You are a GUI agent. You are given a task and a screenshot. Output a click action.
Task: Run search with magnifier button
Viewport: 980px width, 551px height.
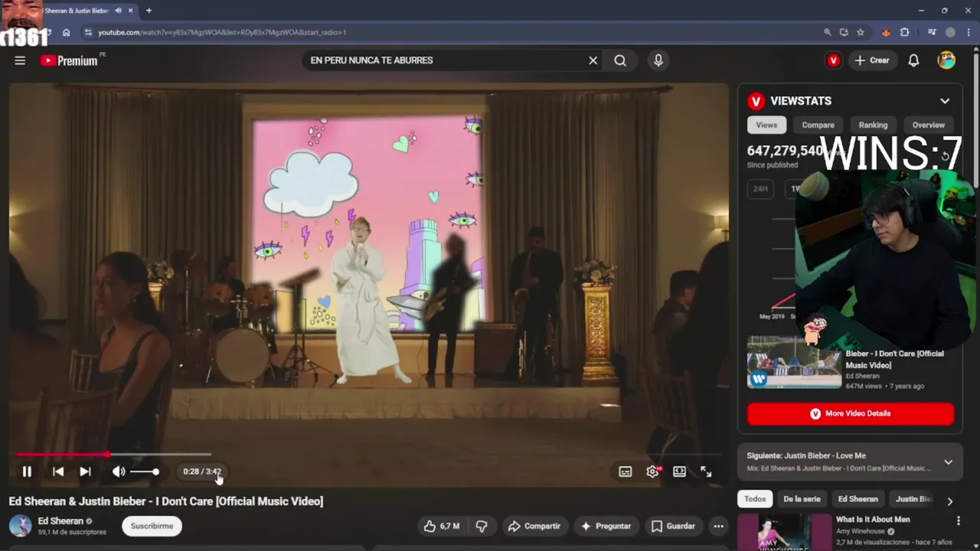click(x=620, y=60)
